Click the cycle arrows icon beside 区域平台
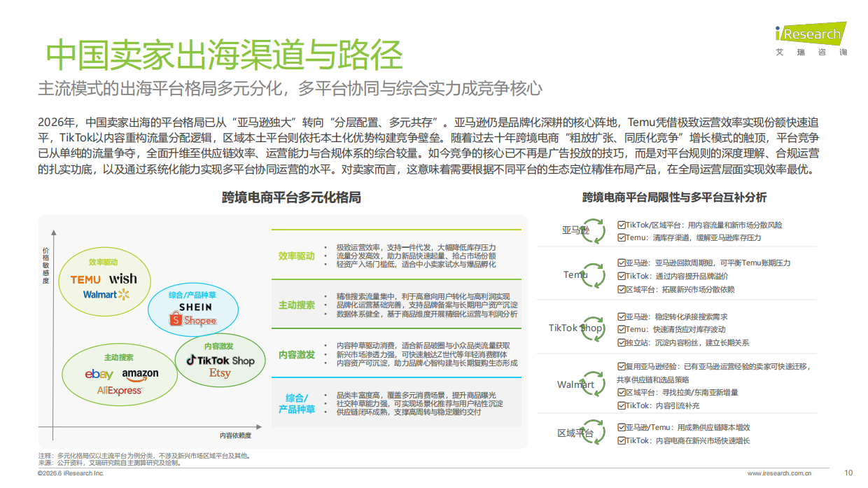 click(594, 433)
